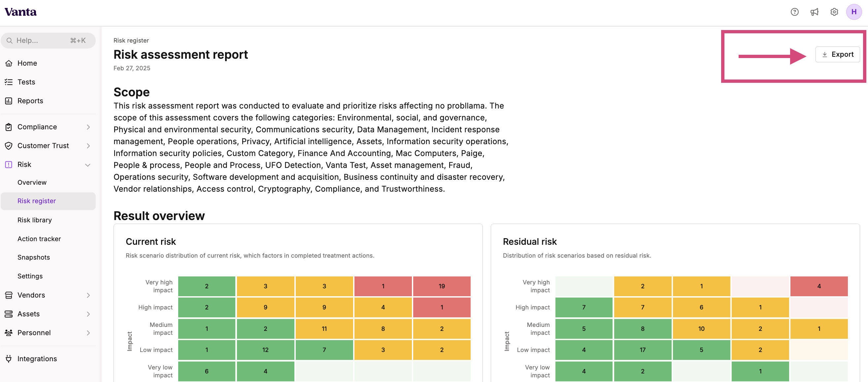
Task: Select the red cell showing 19
Action: point(442,286)
